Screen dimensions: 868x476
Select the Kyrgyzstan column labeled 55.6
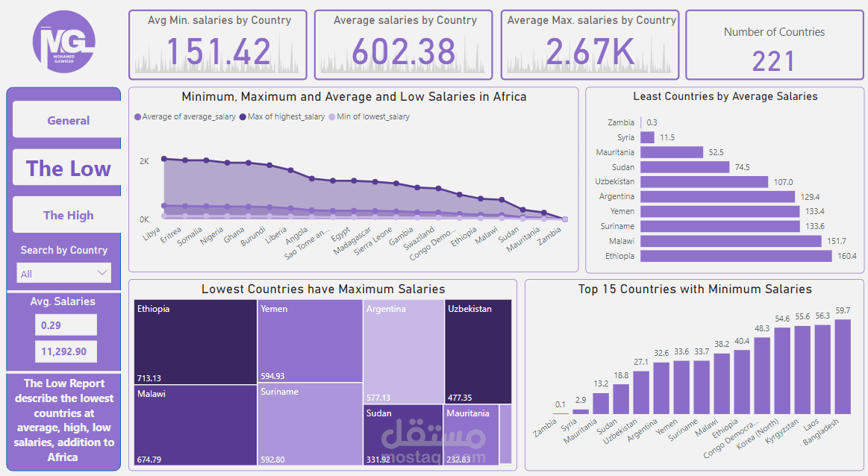click(802, 370)
